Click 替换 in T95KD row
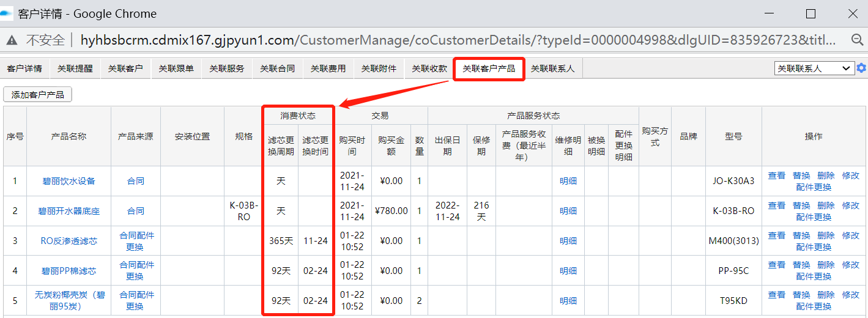 pos(801,295)
